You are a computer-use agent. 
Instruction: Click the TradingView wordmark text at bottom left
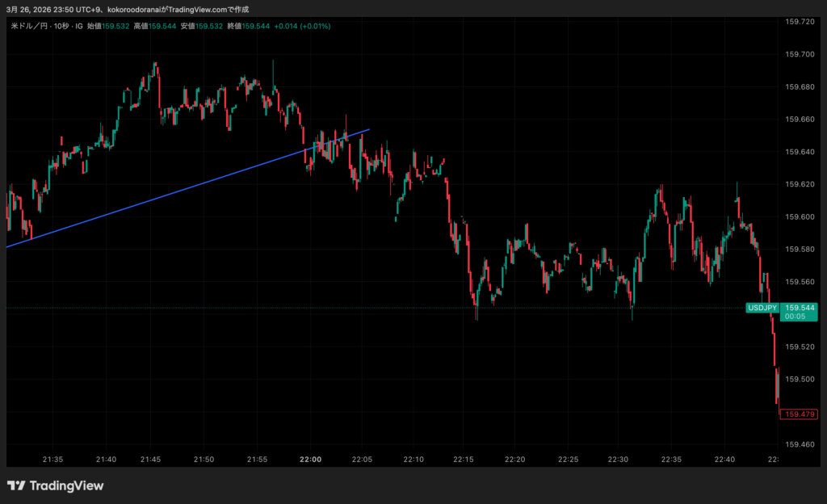(x=66, y=485)
